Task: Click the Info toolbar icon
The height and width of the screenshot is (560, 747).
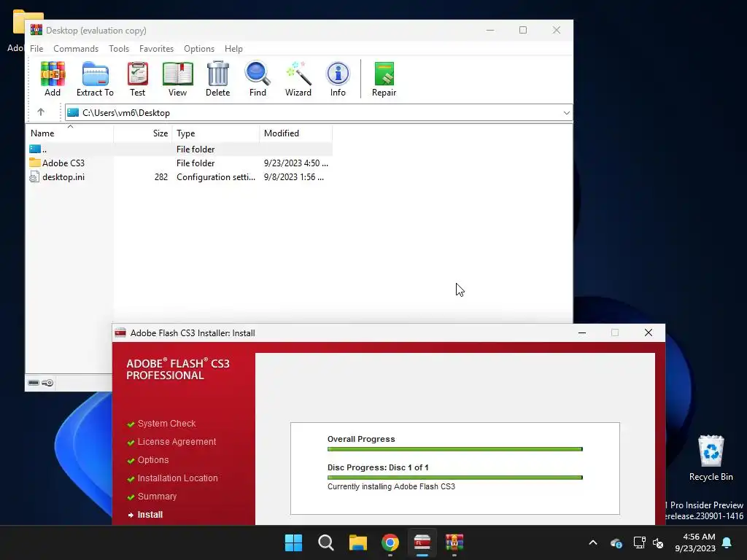Action: [338, 79]
